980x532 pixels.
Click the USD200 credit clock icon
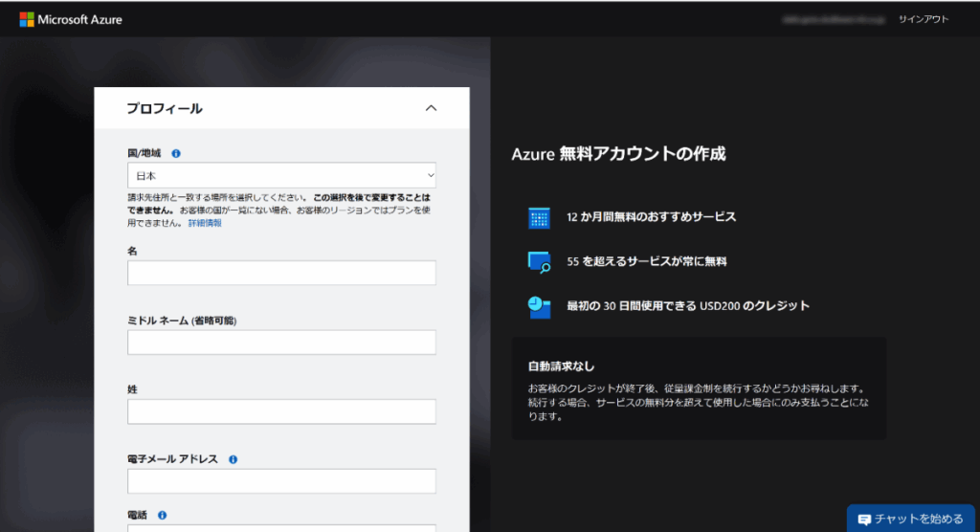[540, 306]
